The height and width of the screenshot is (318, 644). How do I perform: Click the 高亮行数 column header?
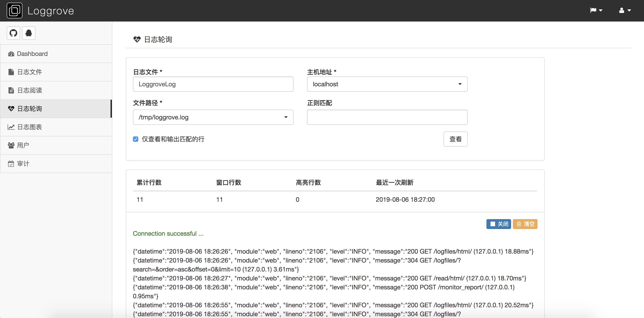point(308,183)
